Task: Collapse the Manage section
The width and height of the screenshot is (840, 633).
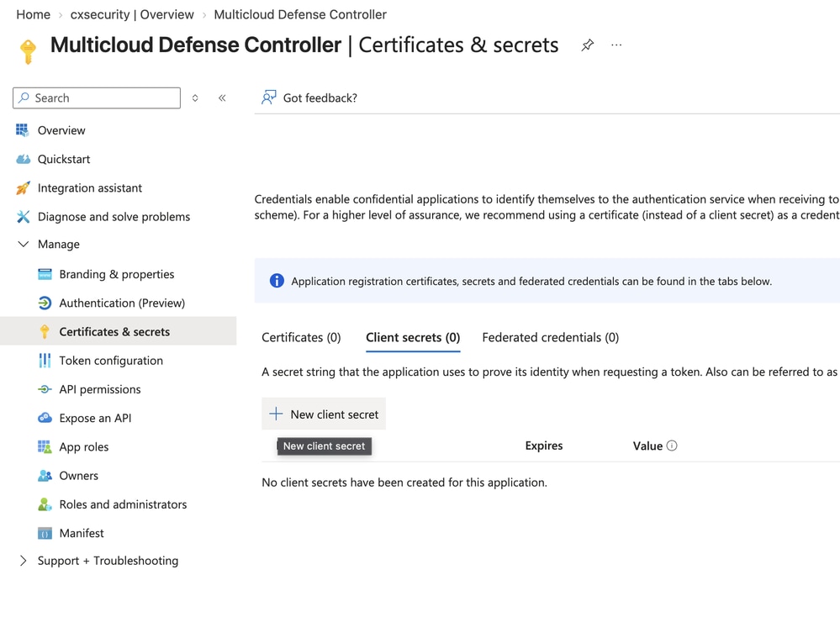Action: (x=23, y=244)
